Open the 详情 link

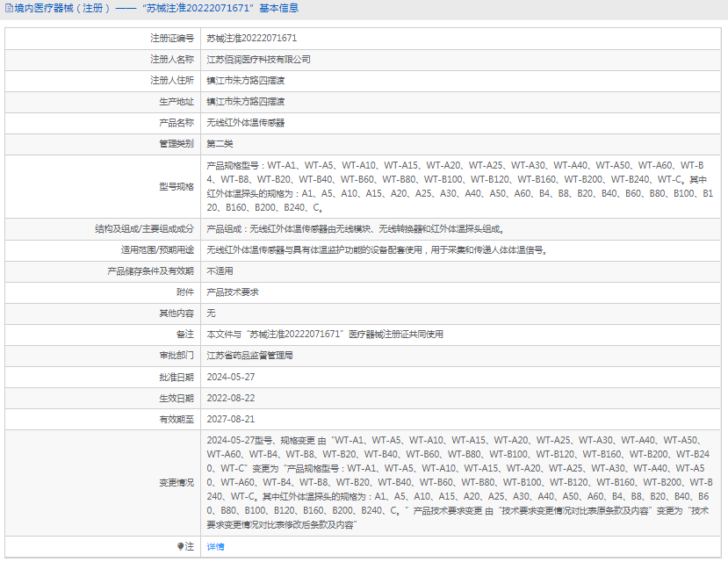(215, 546)
